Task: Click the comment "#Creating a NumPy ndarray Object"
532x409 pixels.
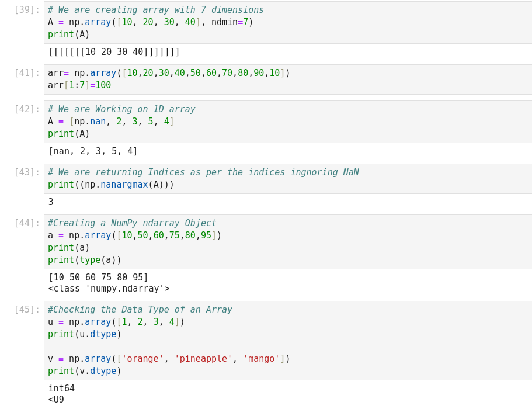Action: click(x=132, y=223)
